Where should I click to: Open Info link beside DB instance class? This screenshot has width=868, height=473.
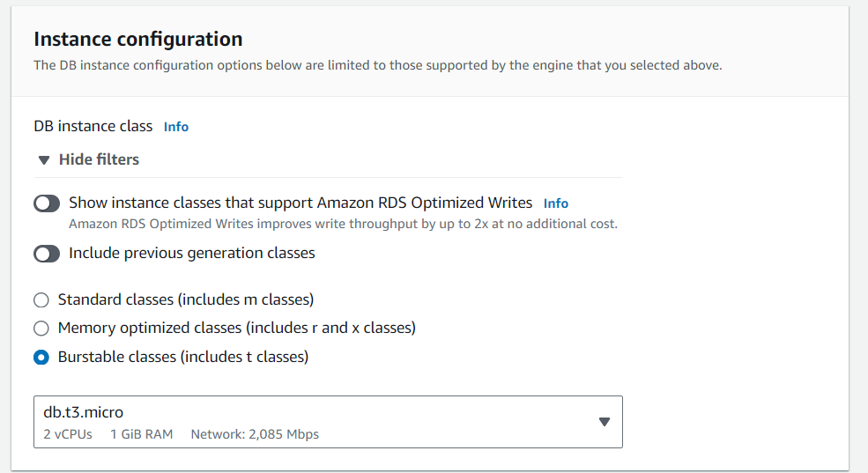(176, 127)
